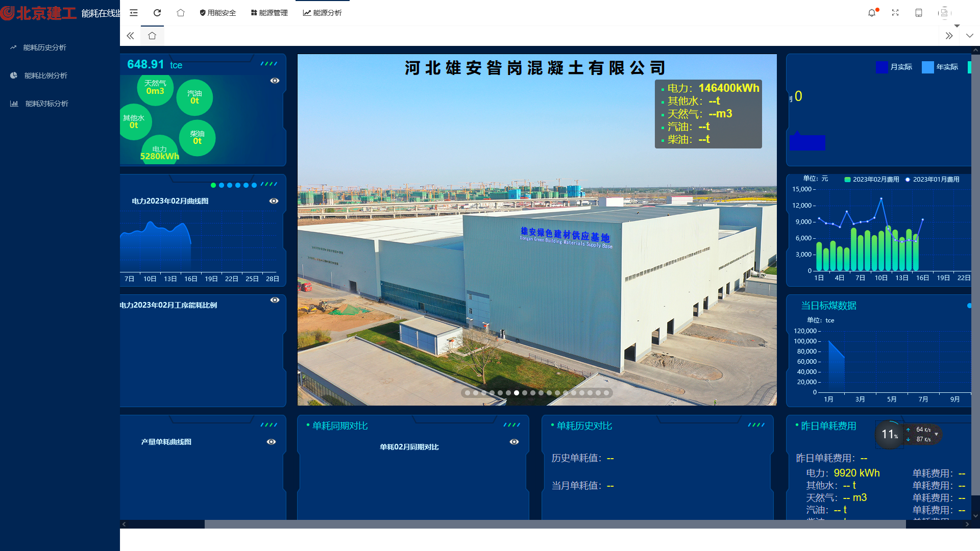
Task: Click the 昨日单耗费用 panel title
Action: (x=829, y=426)
